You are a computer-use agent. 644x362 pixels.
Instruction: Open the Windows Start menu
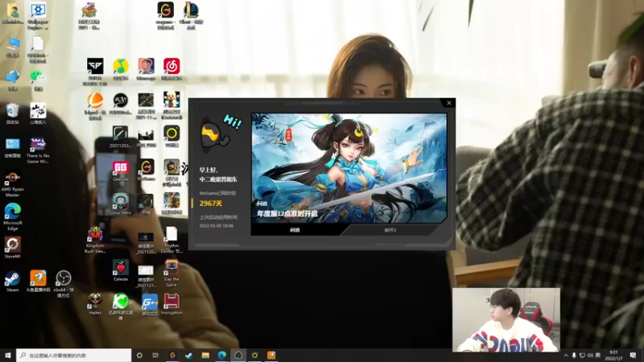click(x=7, y=355)
